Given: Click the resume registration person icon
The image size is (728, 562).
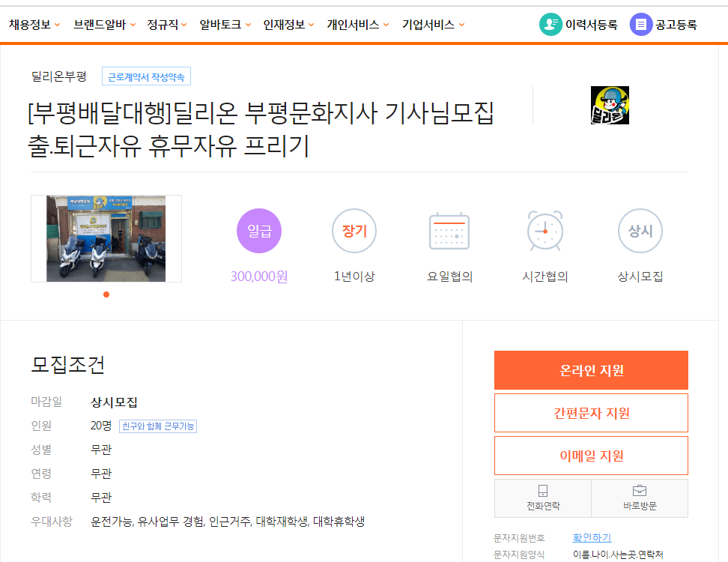Looking at the screenshot, I should pos(550,24).
